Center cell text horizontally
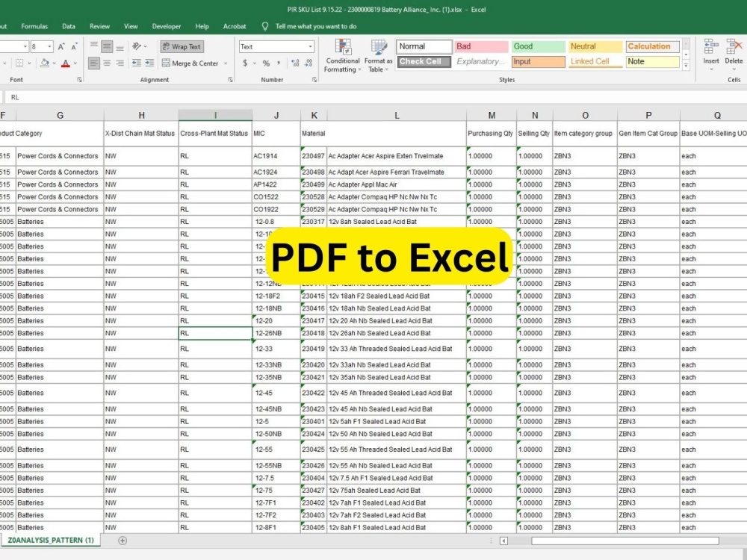This screenshot has width=747, height=560. pyautogui.click(x=107, y=63)
